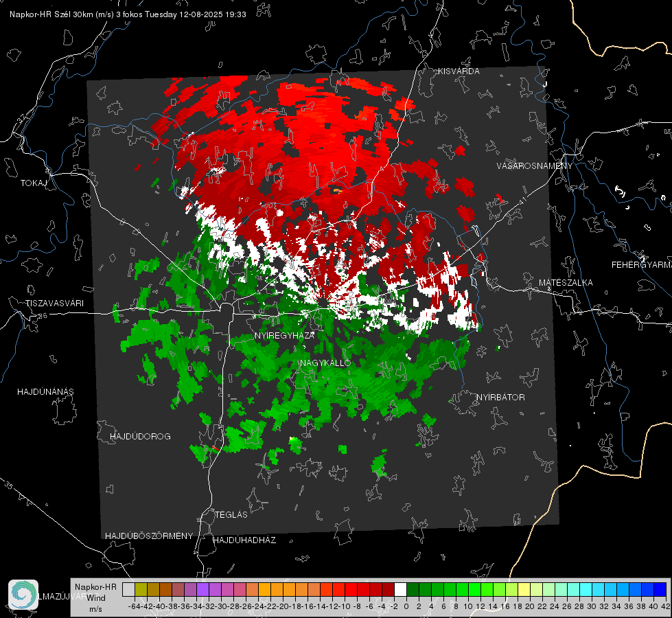Select the TÉGLÁS city label
This screenshot has height=618, width=672.
(231, 515)
